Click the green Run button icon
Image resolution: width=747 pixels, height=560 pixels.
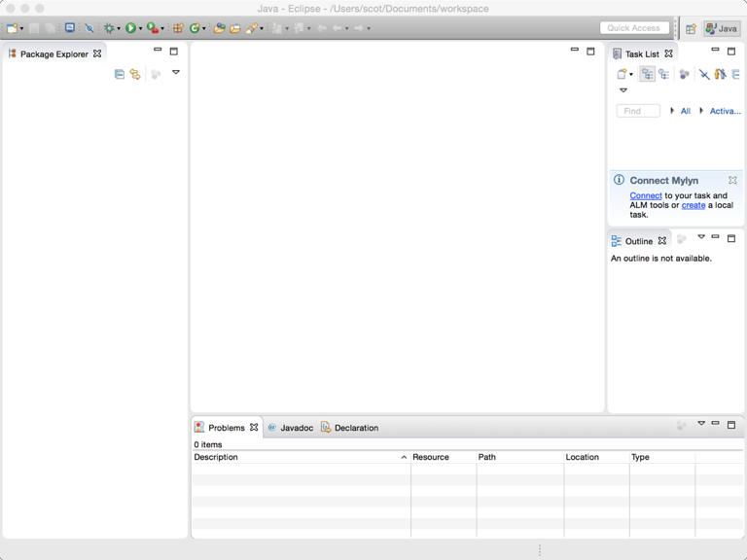130,28
